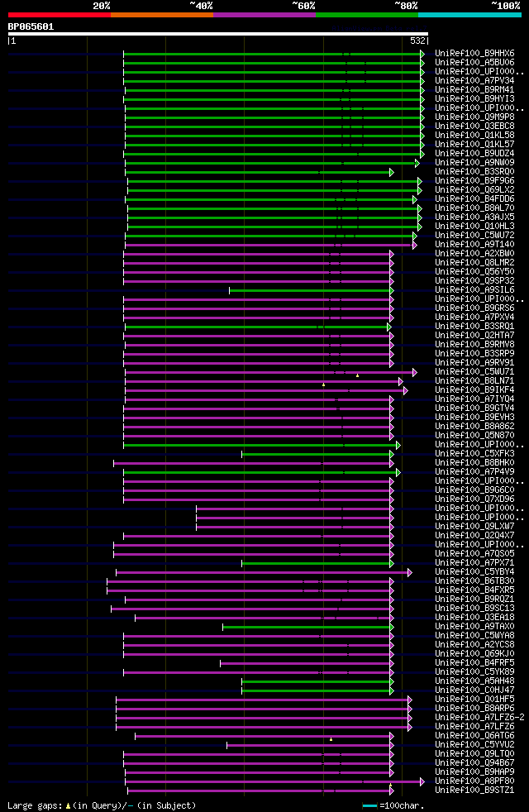This screenshot has width=529, height=812.
Task: Open hit UniRef100_B9RM41
Action: [x=474, y=89]
